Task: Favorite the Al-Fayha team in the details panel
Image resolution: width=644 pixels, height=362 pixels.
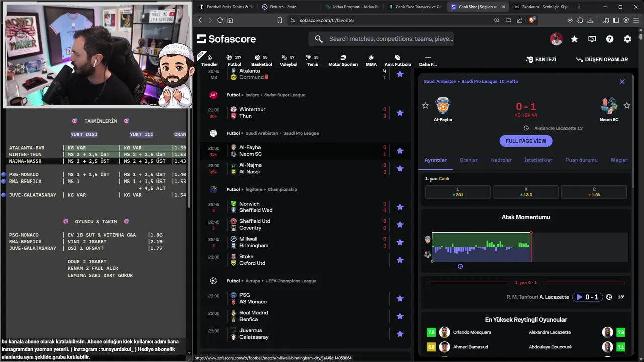Action: point(425,105)
